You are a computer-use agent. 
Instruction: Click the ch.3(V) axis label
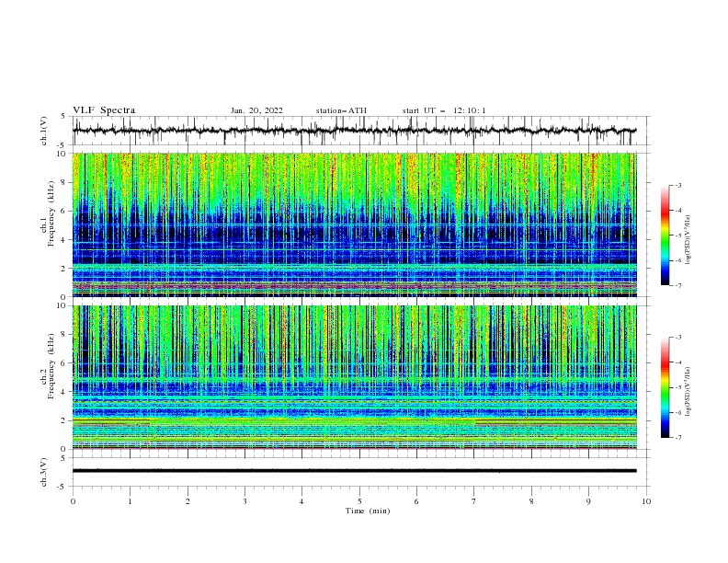[44, 472]
